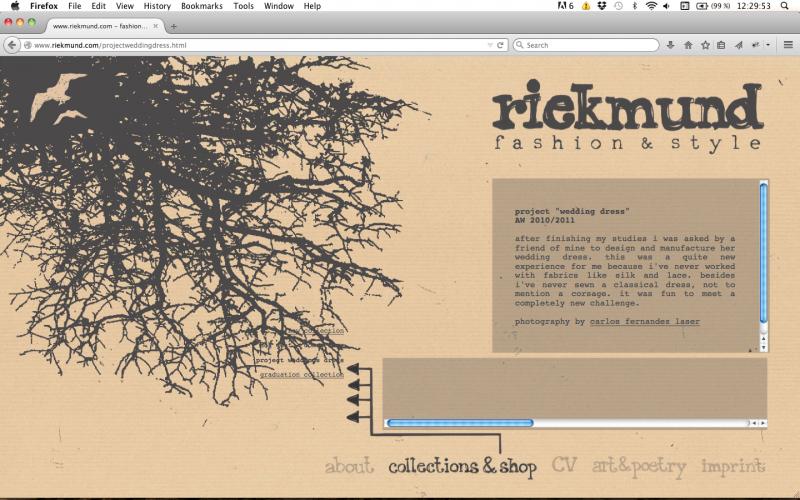Navigate to the about page
The width and height of the screenshot is (800, 500).
click(x=349, y=466)
